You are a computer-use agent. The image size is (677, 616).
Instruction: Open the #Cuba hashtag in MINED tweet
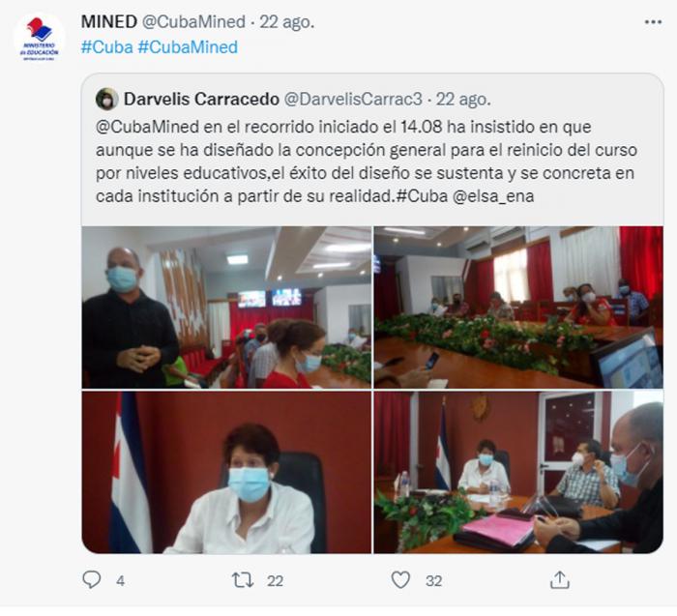click(x=107, y=47)
